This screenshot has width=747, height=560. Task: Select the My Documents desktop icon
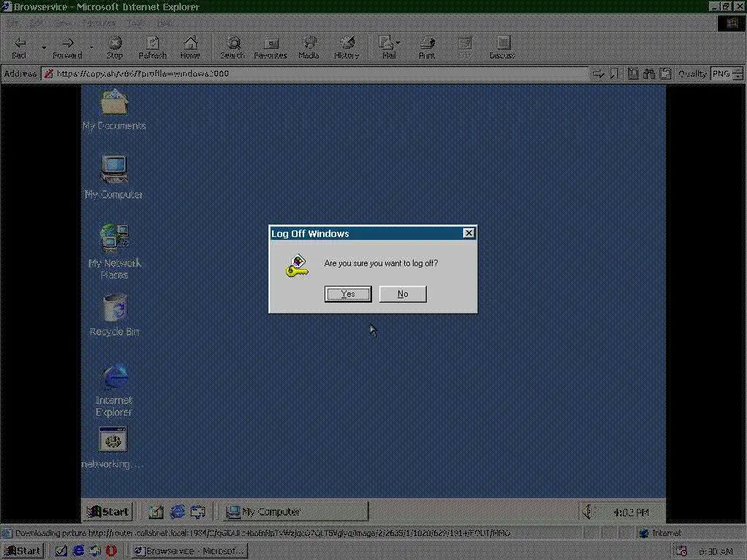tap(114, 109)
